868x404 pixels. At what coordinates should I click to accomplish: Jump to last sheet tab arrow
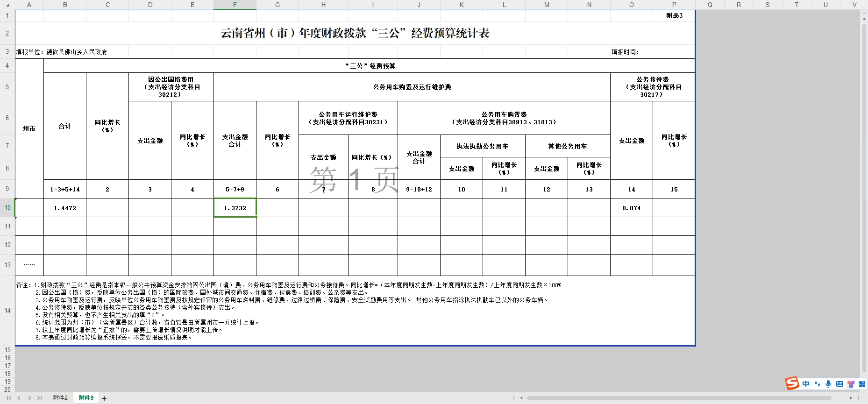pyautogui.click(x=40, y=398)
